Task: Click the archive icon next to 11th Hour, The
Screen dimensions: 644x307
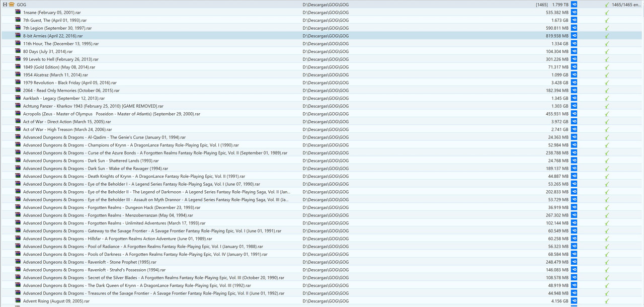Action: tap(18, 43)
